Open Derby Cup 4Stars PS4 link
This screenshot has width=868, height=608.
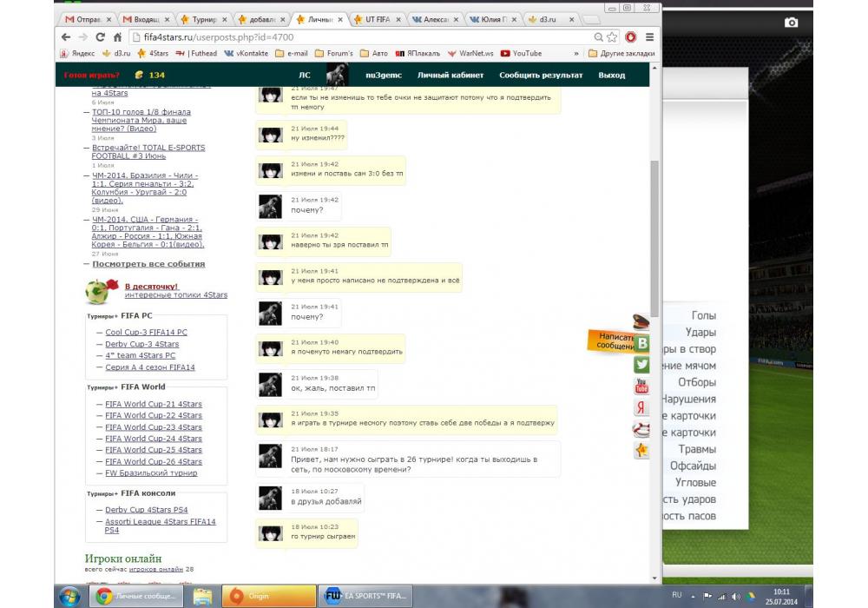[x=146, y=510]
